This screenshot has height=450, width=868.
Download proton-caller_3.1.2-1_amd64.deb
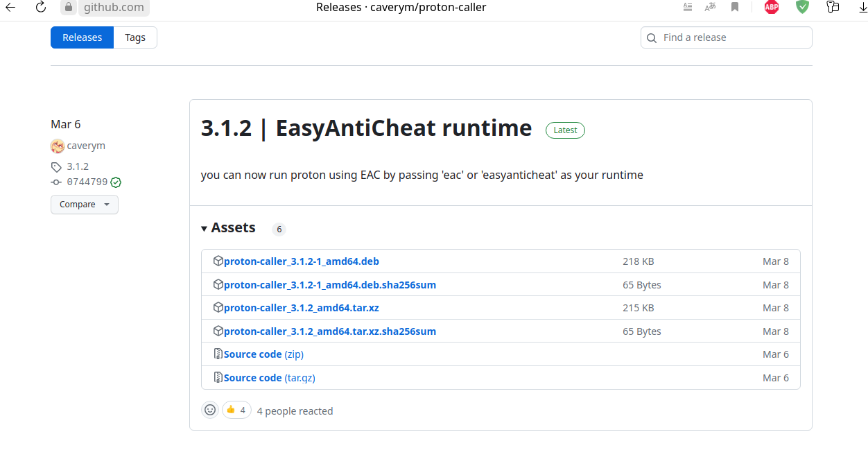pyautogui.click(x=302, y=261)
